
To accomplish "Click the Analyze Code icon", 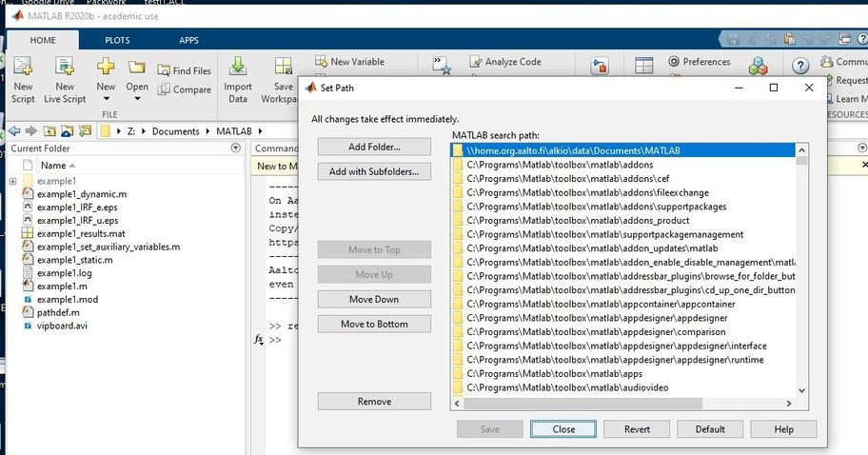I will (475, 62).
